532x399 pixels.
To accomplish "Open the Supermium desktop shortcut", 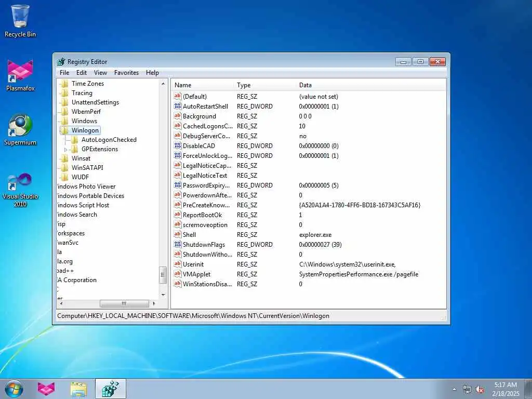I will click(20, 129).
